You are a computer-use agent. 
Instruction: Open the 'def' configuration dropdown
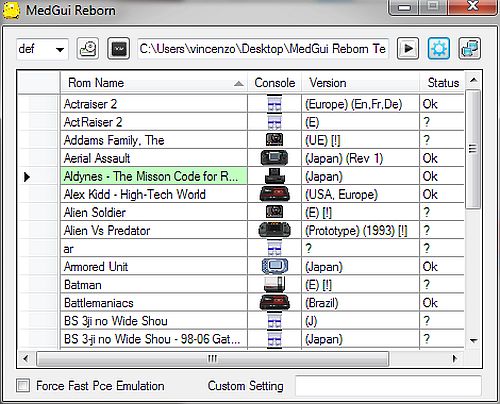pyautogui.click(x=42, y=49)
